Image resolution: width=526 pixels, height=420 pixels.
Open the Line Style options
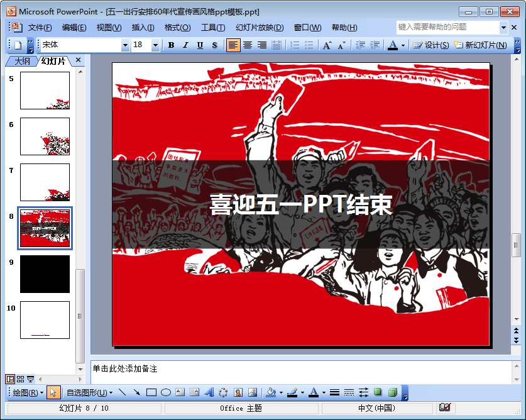pos(334,392)
